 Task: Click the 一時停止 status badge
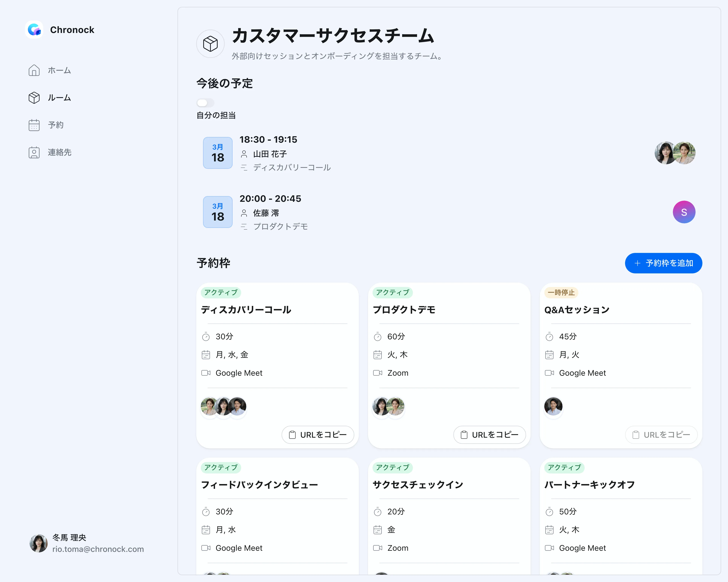click(561, 293)
